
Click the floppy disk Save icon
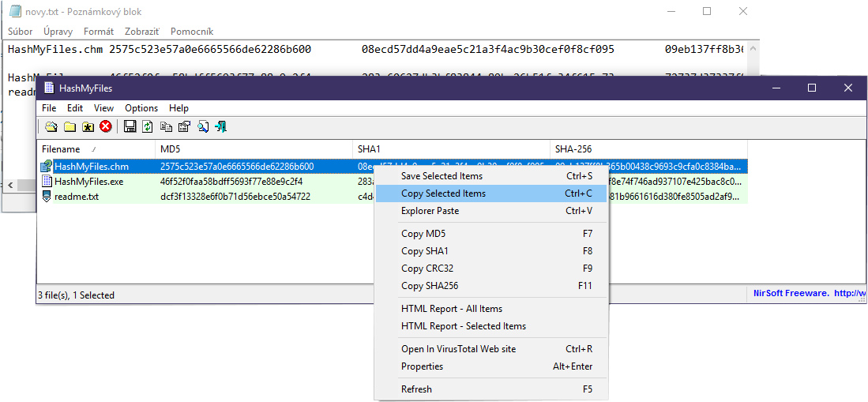pos(130,127)
